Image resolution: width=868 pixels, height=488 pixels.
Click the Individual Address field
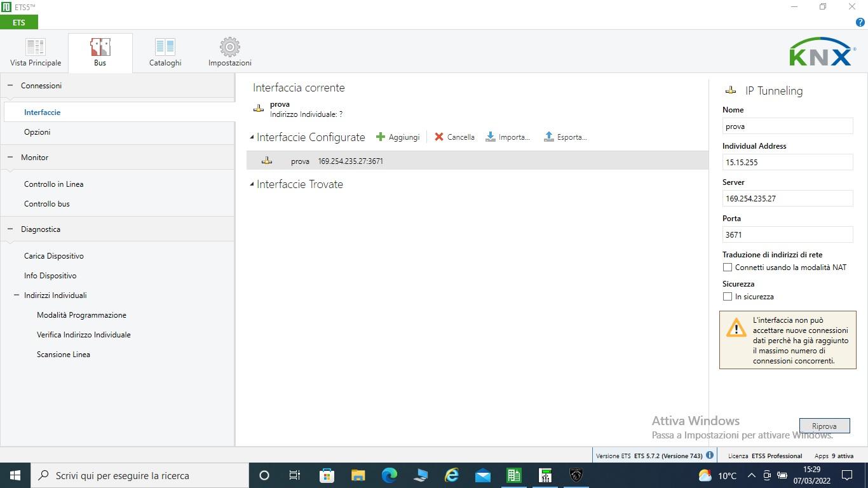point(787,162)
